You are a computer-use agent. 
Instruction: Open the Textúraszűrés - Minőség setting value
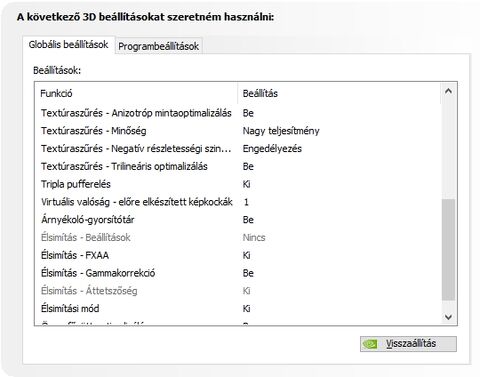pos(281,131)
